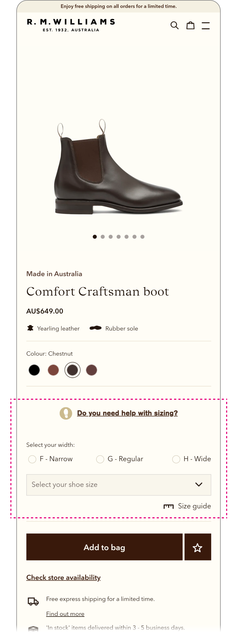
Task: Select the G - Regular width option
Action: [100, 459]
